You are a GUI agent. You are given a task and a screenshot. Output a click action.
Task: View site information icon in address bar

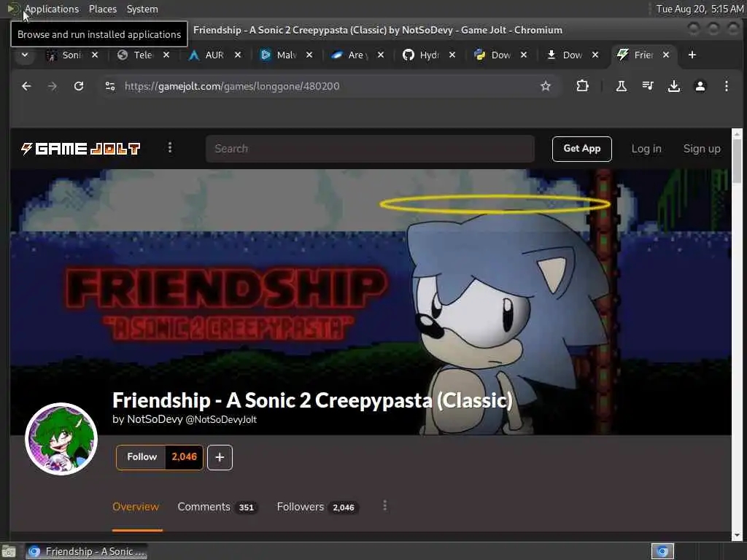pyautogui.click(x=110, y=86)
